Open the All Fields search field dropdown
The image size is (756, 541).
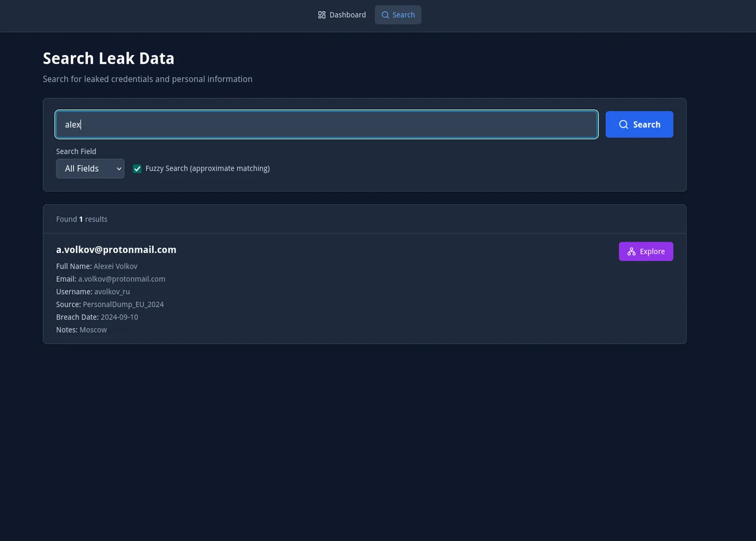coord(90,168)
